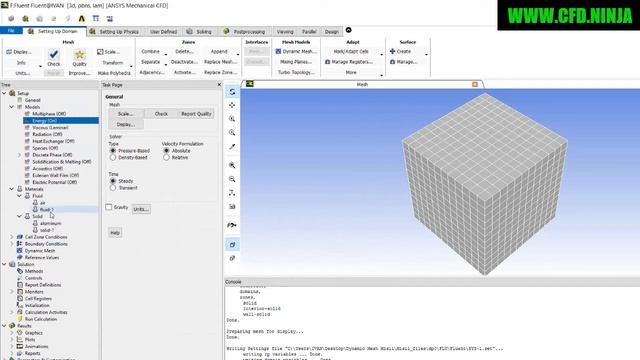Click the Mesh window icon on the viewport tab
This screenshot has height=360, width=640.
tap(250, 84)
